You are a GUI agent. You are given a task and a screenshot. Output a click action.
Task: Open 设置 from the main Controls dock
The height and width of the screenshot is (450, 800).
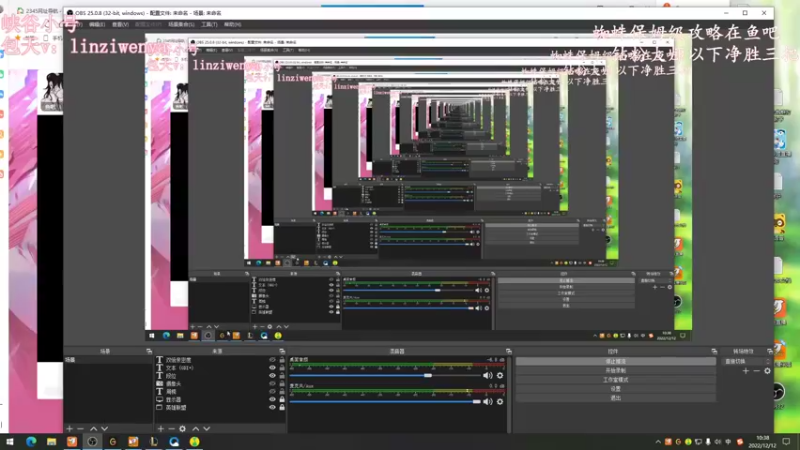616,389
